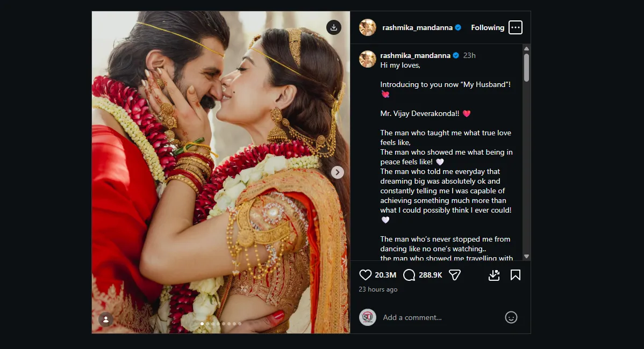Click Add a comment input field
This screenshot has height=349, width=644.
click(x=441, y=317)
